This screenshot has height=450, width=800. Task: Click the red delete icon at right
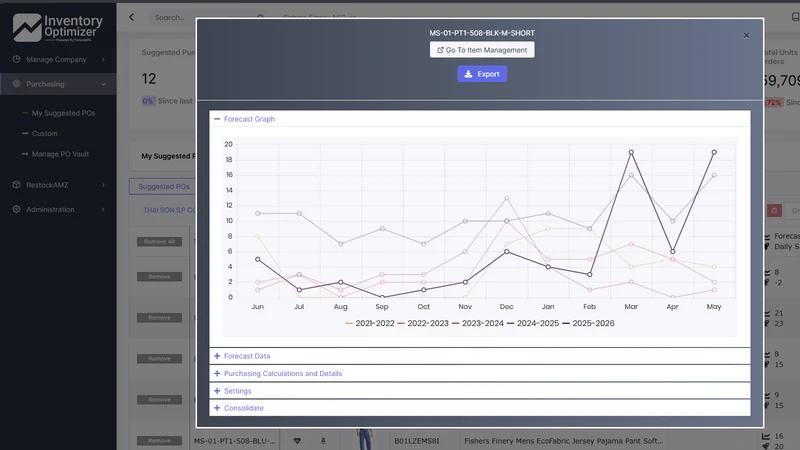pyautogui.click(x=774, y=210)
